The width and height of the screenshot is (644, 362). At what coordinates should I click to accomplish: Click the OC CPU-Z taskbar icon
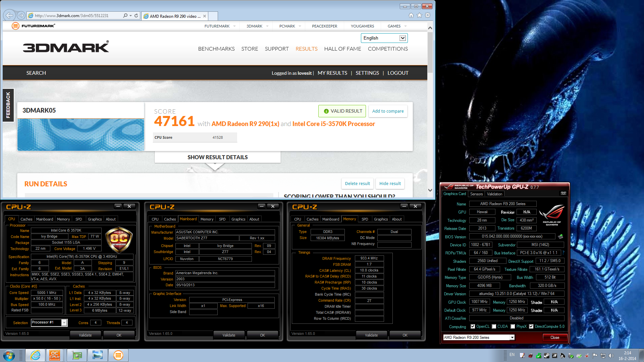pos(55,355)
